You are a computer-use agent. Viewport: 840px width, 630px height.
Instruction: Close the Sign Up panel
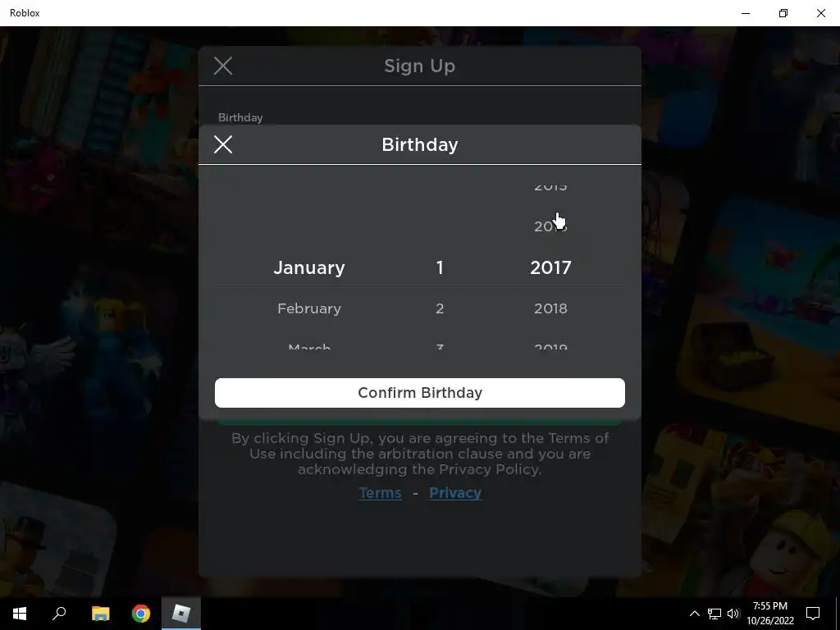[x=223, y=66]
